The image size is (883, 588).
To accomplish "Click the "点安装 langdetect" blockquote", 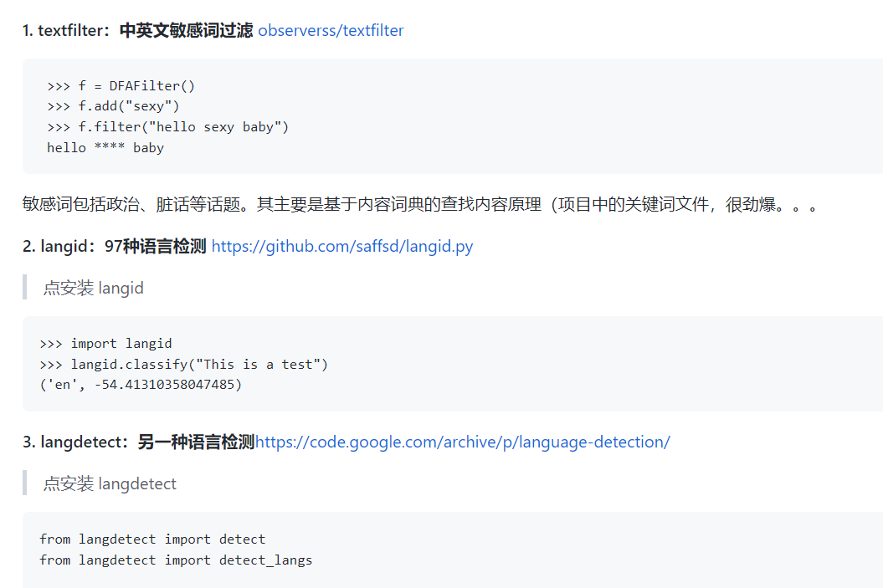I will click(x=110, y=484).
